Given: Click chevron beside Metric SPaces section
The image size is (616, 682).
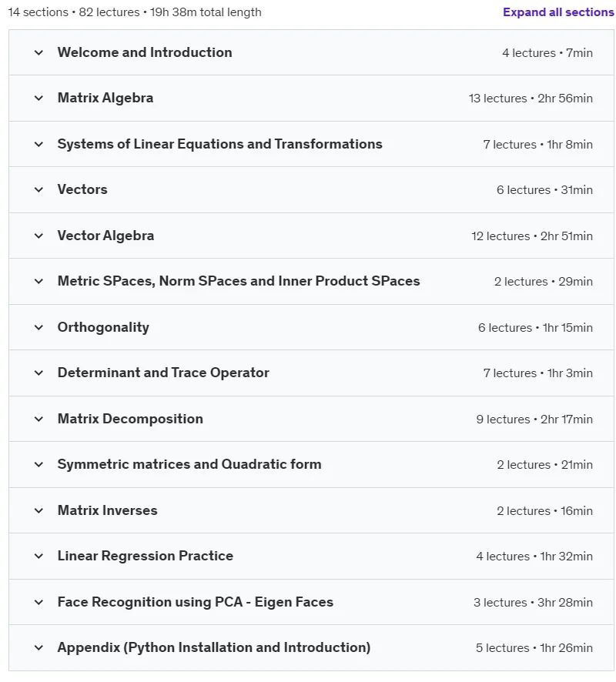Looking at the screenshot, I should (x=38, y=282).
